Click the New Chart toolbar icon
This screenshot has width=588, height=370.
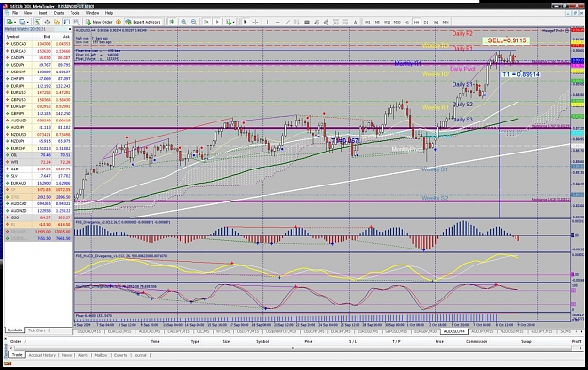[9, 22]
